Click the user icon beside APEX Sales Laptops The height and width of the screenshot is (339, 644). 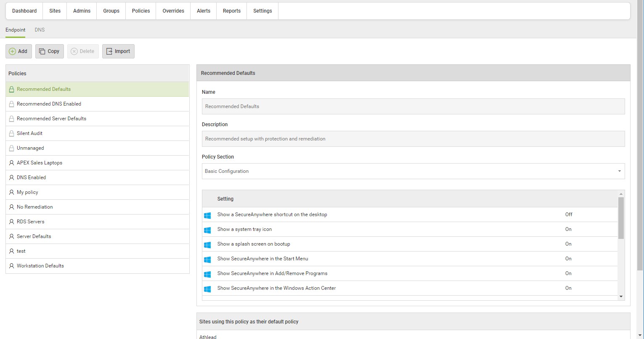point(12,163)
